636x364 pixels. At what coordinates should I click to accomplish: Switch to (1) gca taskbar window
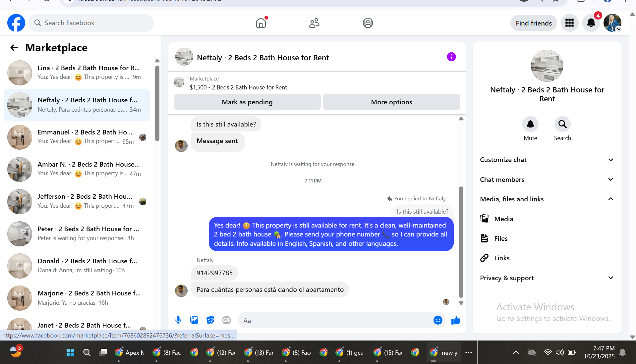pos(350,352)
